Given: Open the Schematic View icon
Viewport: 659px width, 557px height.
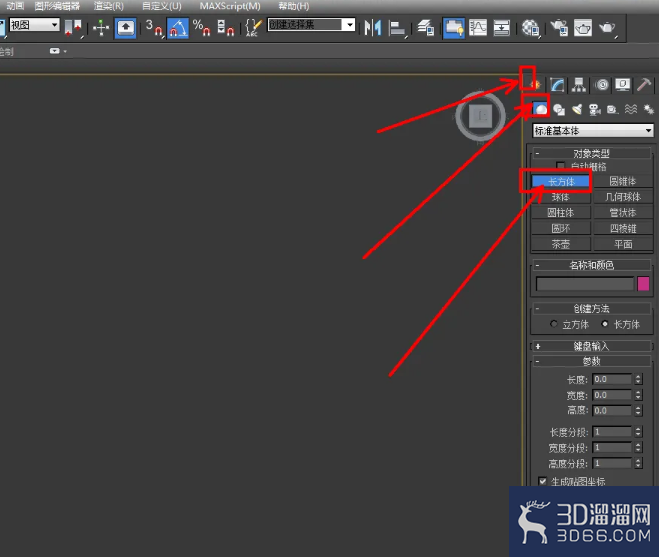Looking at the screenshot, I should 501,28.
